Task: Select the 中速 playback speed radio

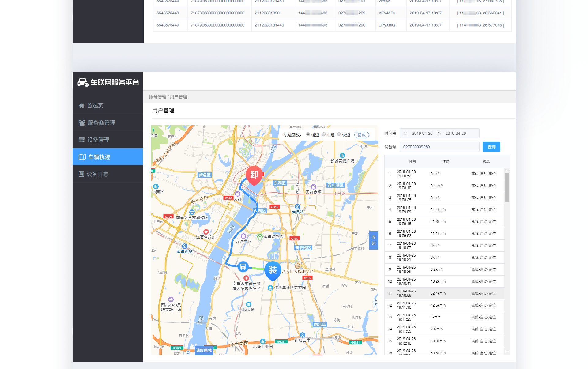Action: click(324, 134)
